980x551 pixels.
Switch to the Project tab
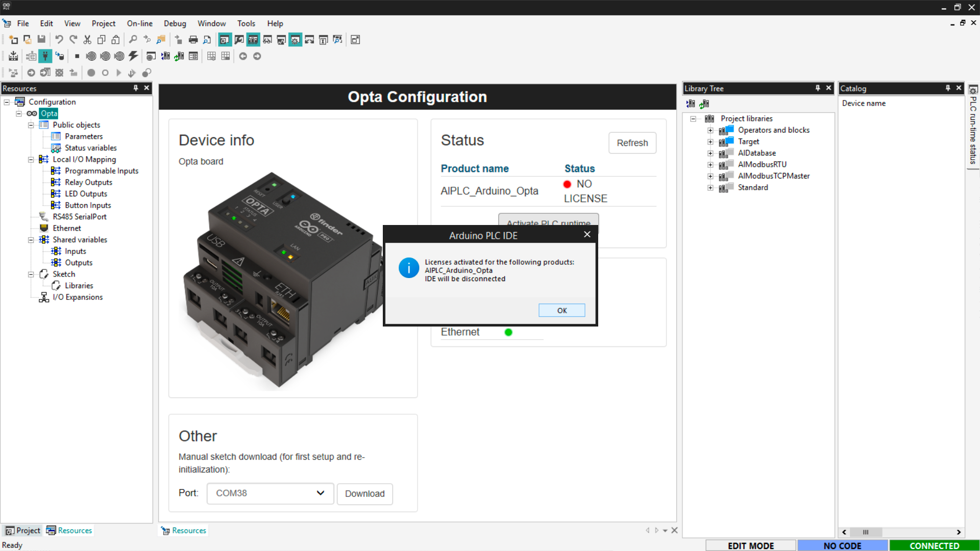(x=23, y=531)
